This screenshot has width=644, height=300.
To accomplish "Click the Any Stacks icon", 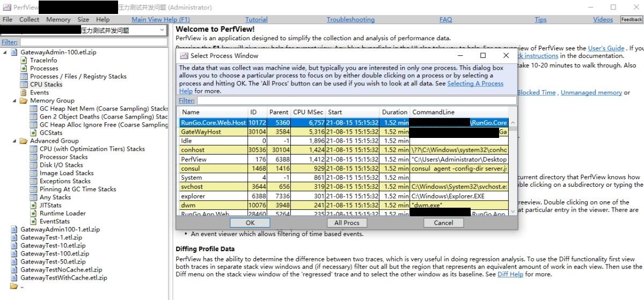I will coord(34,197).
